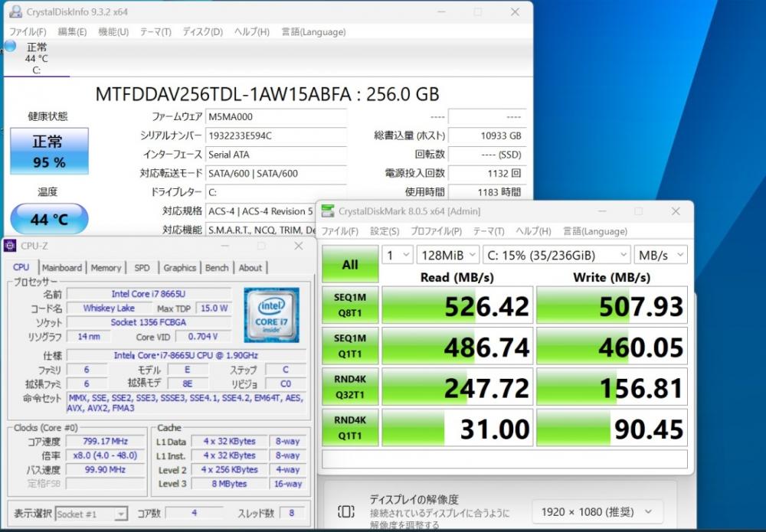Click the CrystalDiskInfo app icon in title bar

pos(15,11)
